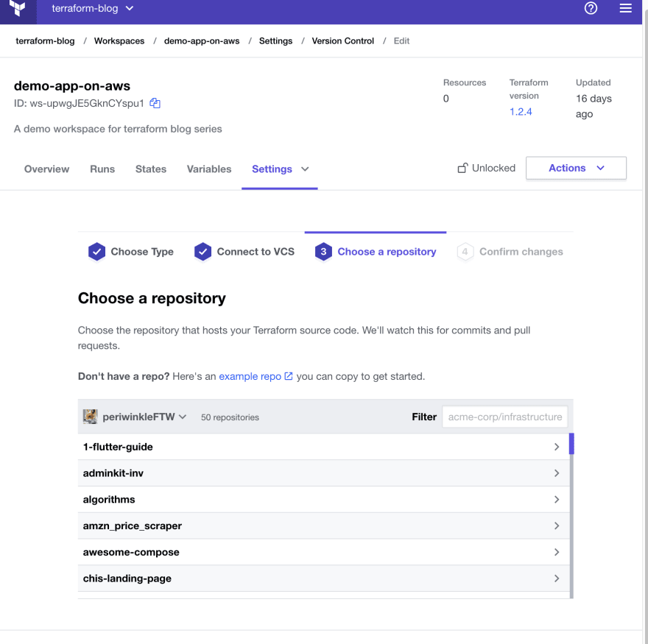648x644 pixels.
Task: Click the chevron on chis-landing-page row
Action: pos(557,578)
